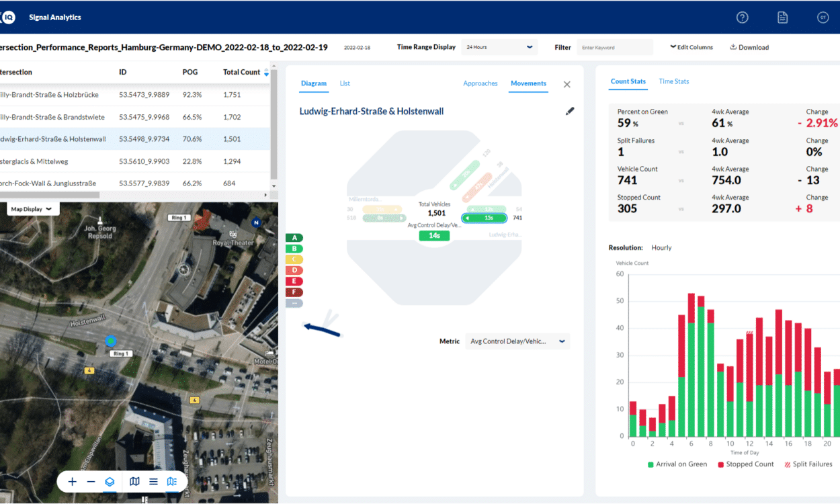Image resolution: width=840 pixels, height=504 pixels.
Task: Zoom out on the map with minus icon
Action: pos(91,481)
